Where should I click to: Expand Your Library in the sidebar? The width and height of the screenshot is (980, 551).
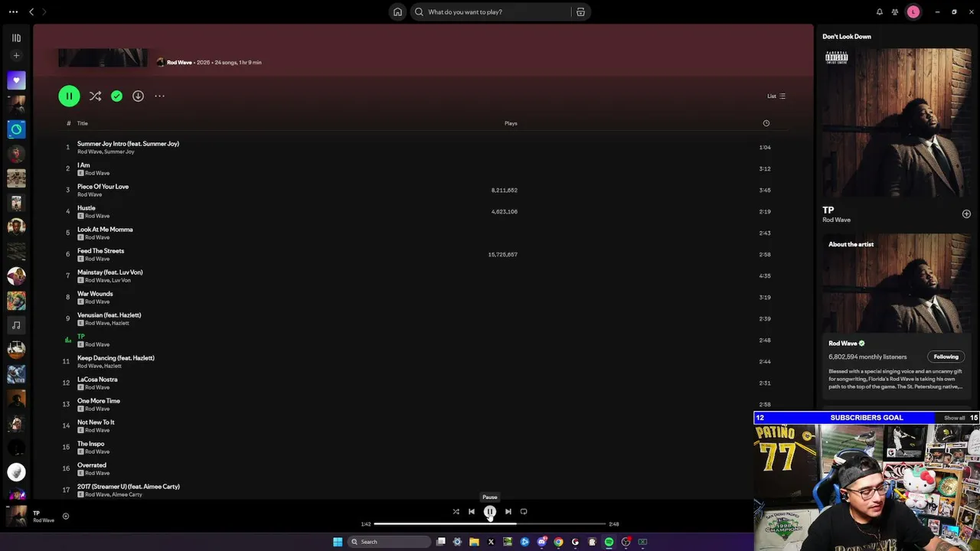click(16, 37)
